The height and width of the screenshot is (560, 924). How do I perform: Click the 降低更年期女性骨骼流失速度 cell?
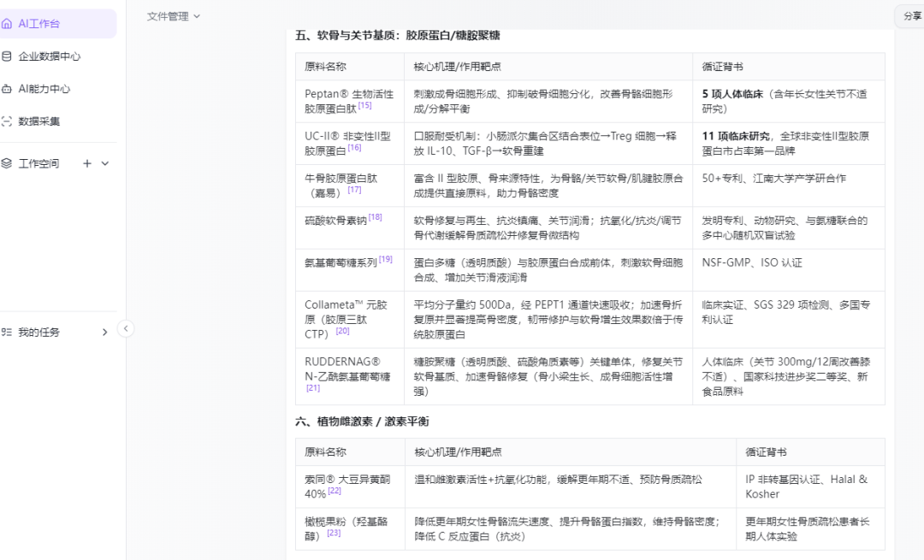click(x=571, y=528)
